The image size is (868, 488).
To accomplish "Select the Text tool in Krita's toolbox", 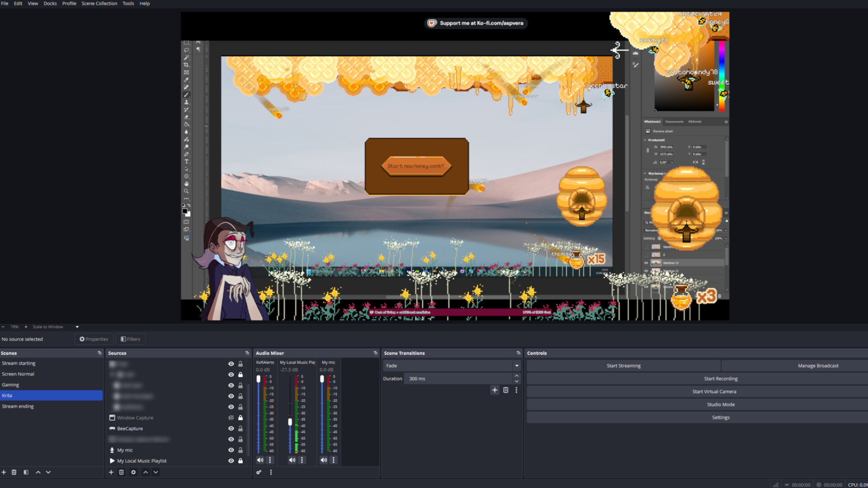I will tap(186, 161).
